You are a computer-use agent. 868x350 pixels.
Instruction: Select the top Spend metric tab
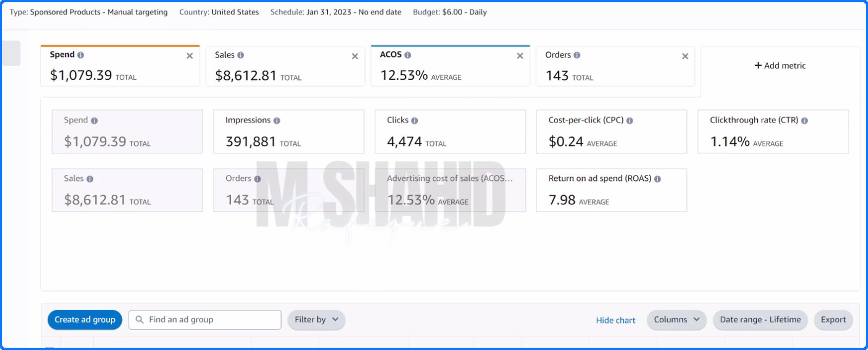pyautogui.click(x=120, y=66)
